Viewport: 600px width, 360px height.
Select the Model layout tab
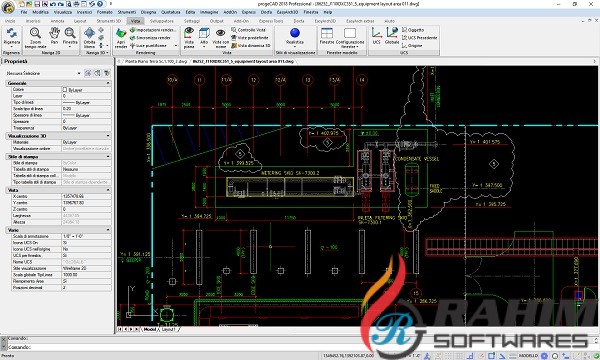coord(150,329)
